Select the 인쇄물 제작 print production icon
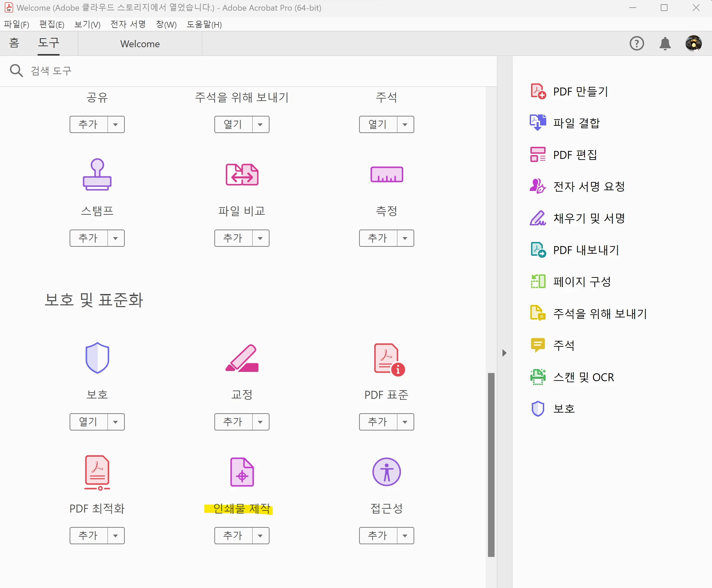This screenshot has height=588, width=712. [x=242, y=473]
